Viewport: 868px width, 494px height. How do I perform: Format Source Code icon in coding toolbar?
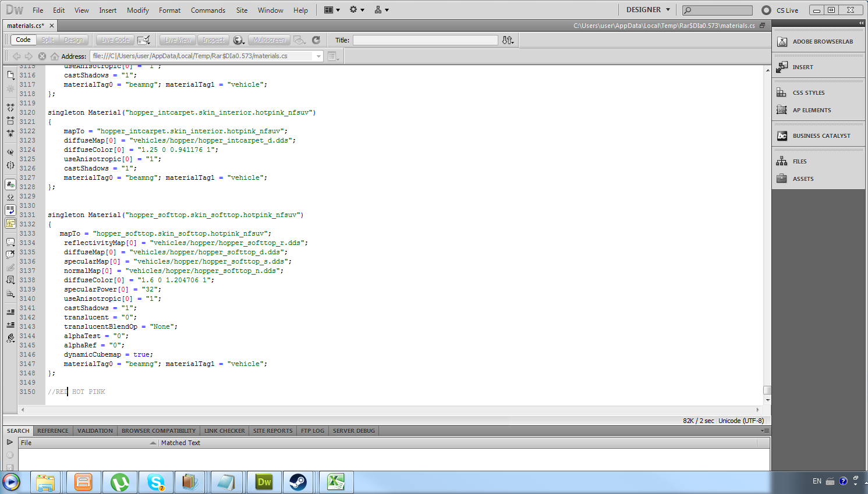[10, 338]
